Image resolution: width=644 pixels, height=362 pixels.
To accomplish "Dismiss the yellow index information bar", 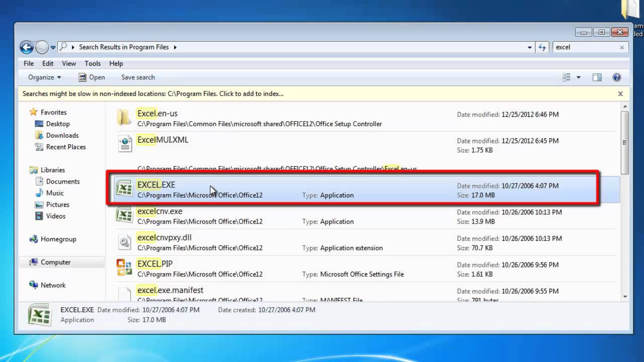I will click(x=620, y=94).
